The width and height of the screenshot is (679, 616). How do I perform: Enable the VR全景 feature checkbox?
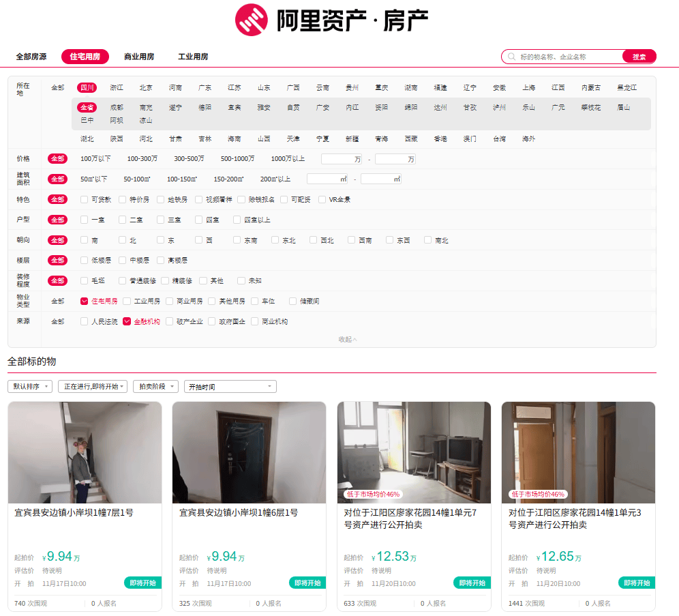[322, 200]
